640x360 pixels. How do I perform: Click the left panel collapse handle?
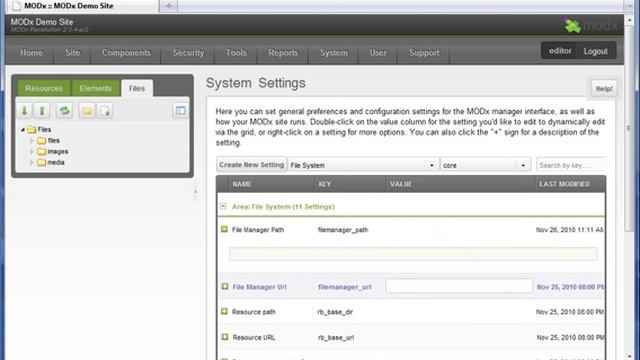pos(196,192)
